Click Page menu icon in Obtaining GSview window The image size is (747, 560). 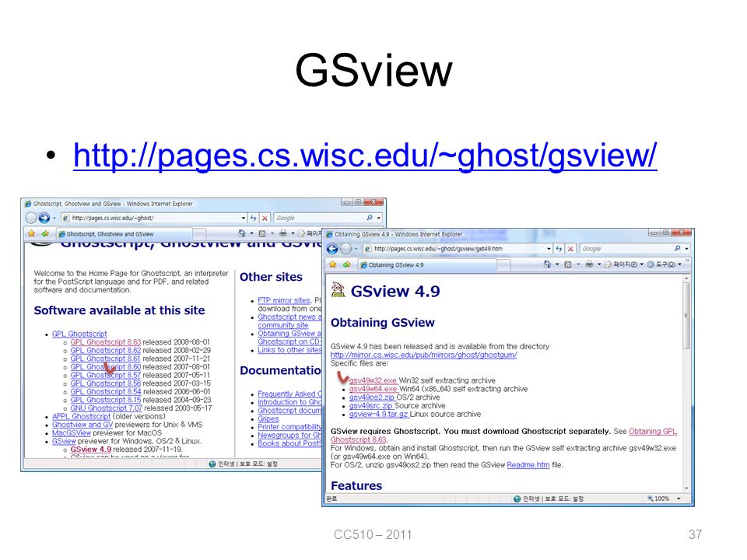click(x=608, y=264)
